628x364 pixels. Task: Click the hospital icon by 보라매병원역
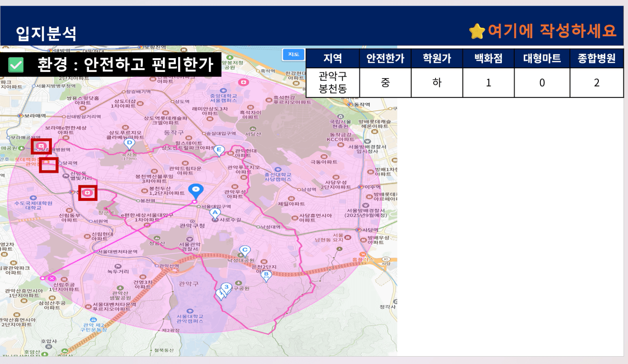pos(41,146)
